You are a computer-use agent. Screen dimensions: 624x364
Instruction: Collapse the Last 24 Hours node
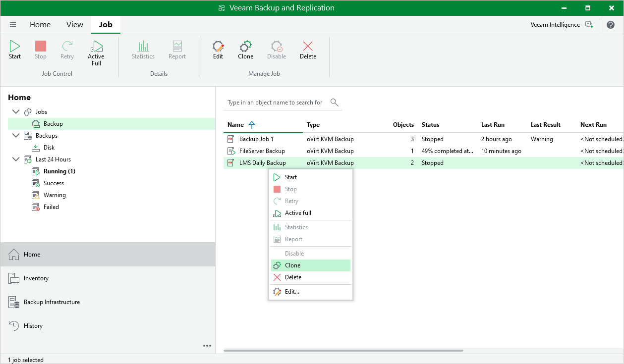[15, 159]
